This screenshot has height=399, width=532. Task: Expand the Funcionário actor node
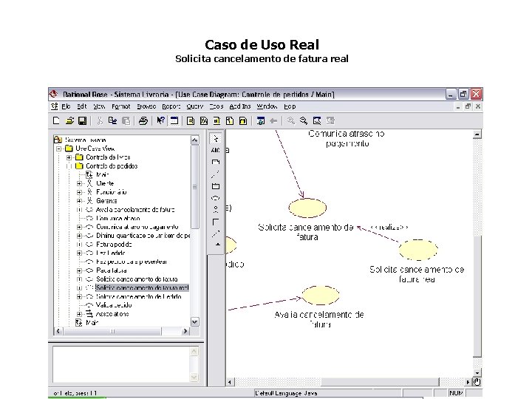click(79, 192)
